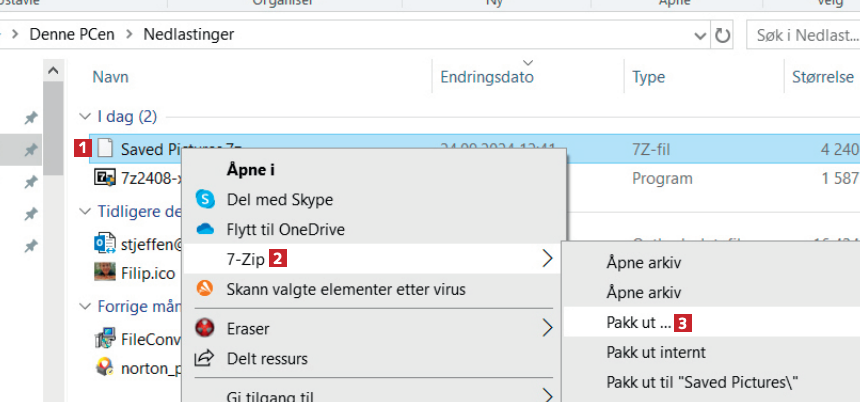860x402 pixels.
Task: Click the antivirus scan icon
Action: pyautogui.click(x=205, y=289)
